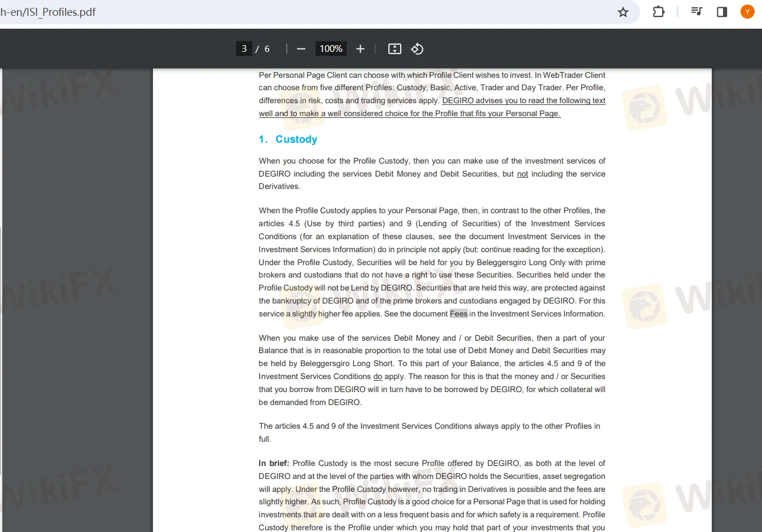Click the bold 'In brief:' text

click(274, 463)
